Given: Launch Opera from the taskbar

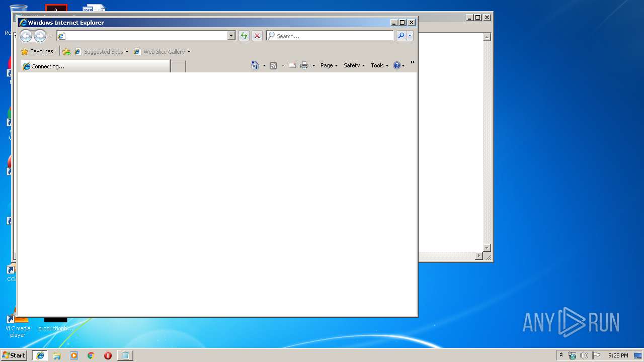Looking at the screenshot, I should pyautogui.click(x=108, y=355).
